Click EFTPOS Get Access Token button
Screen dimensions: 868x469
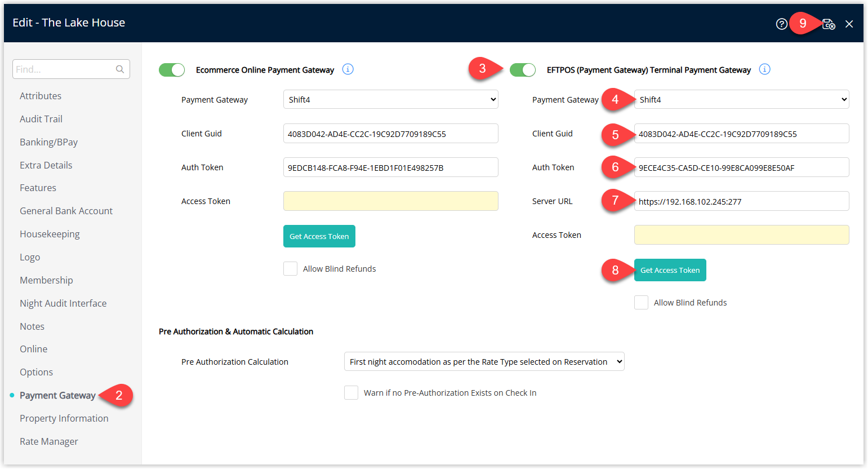670,270
